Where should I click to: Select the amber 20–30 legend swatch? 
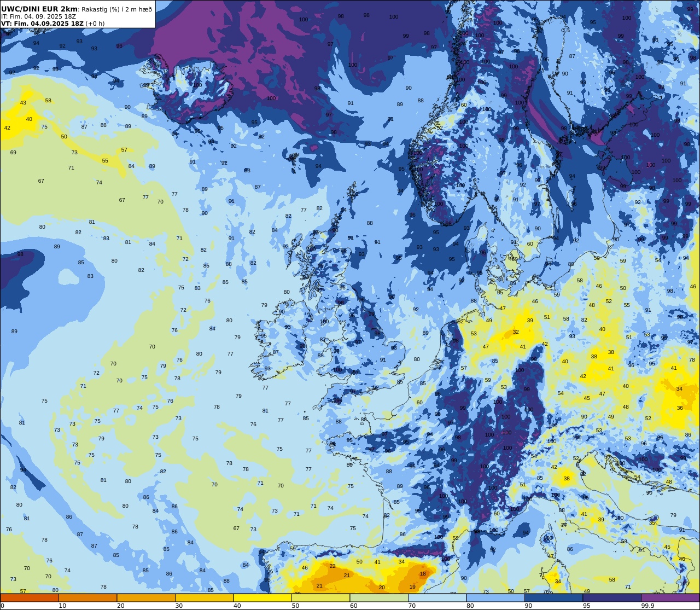point(146,597)
